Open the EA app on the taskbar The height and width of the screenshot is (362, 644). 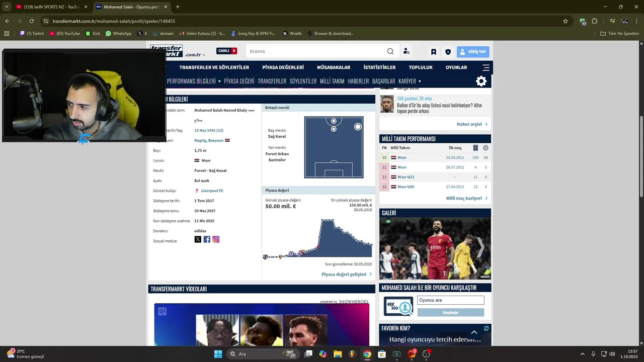412,354
